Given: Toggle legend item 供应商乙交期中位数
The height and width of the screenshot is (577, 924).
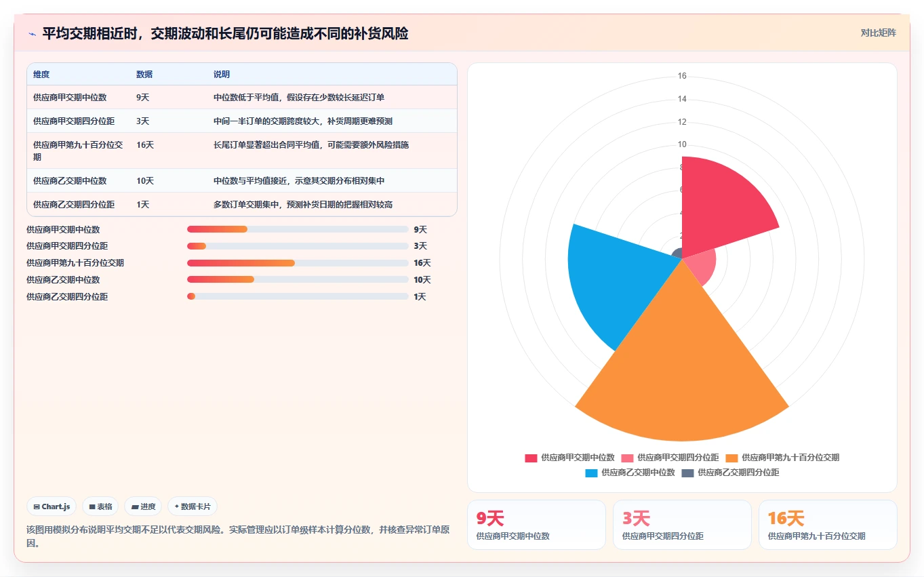Looking at the screenshot, I should click(x=630, y=473).
